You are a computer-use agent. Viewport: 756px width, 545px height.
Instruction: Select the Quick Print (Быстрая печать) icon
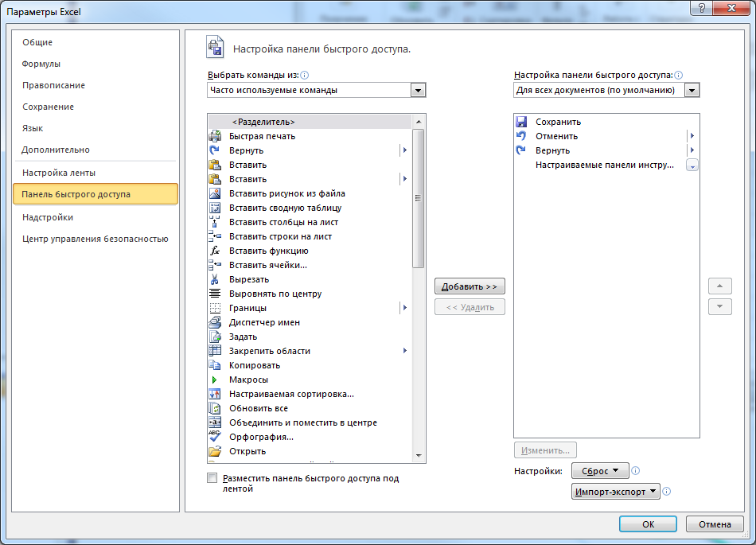pos(215,136)
